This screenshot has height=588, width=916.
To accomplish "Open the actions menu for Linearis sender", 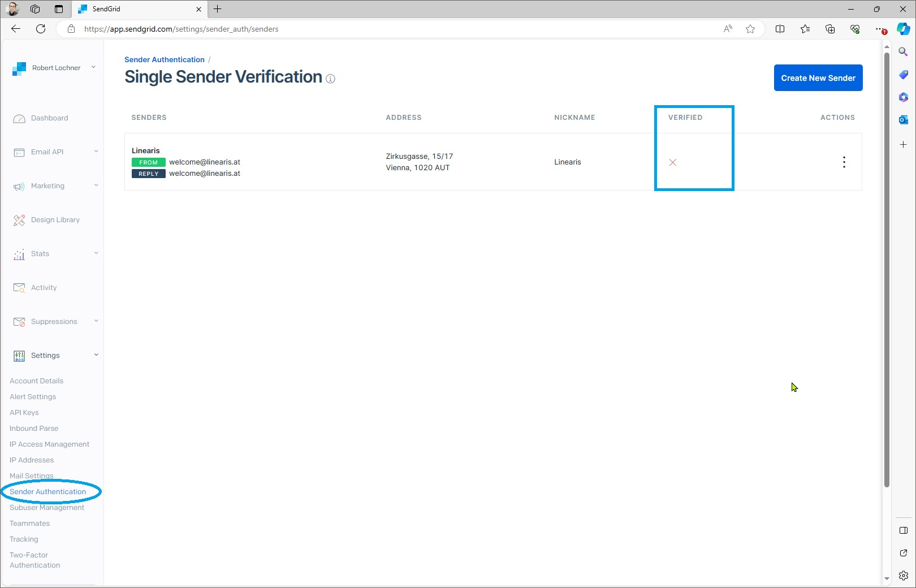I will [x=844, y=162].
